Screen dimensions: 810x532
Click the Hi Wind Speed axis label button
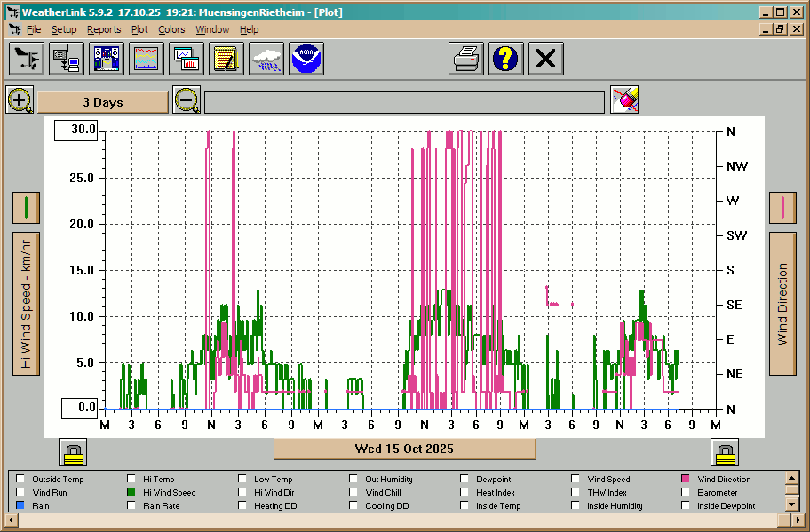[x=26, y=305]
